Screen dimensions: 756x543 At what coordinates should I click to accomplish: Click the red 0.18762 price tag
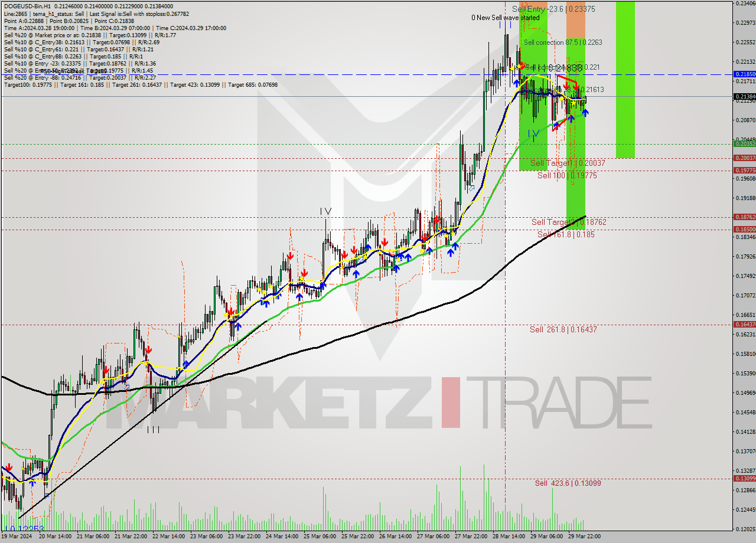744,217
